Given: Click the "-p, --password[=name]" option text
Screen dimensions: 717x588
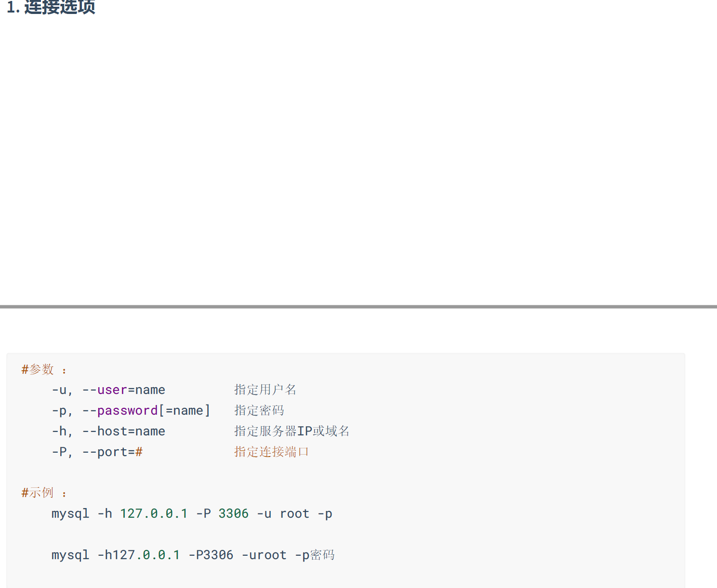Looking at the screenshot, I should (131, 411).
